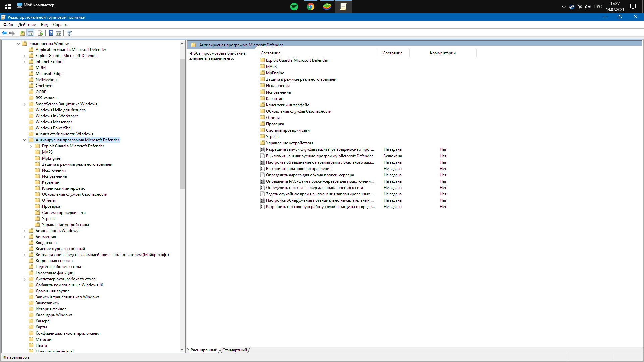Open the volume speaker icon in system tray
The width and height of the screenshot is (644, 362).
point(587,7)
